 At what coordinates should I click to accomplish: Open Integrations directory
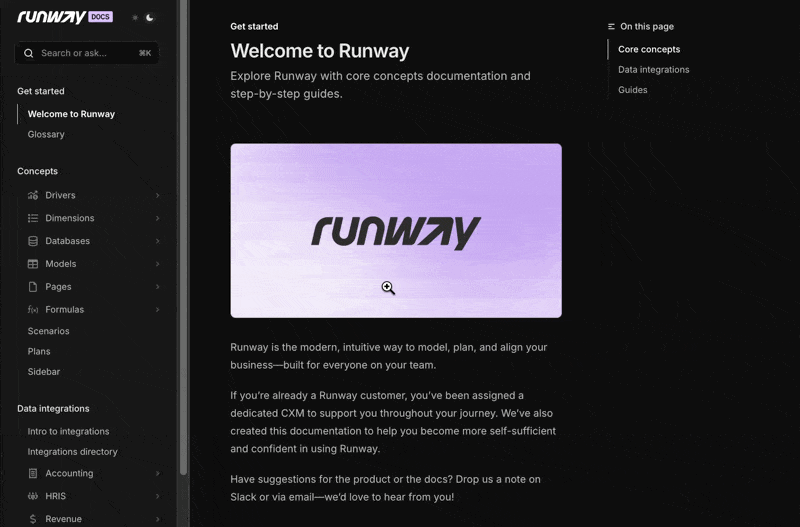tap(72, 452)
